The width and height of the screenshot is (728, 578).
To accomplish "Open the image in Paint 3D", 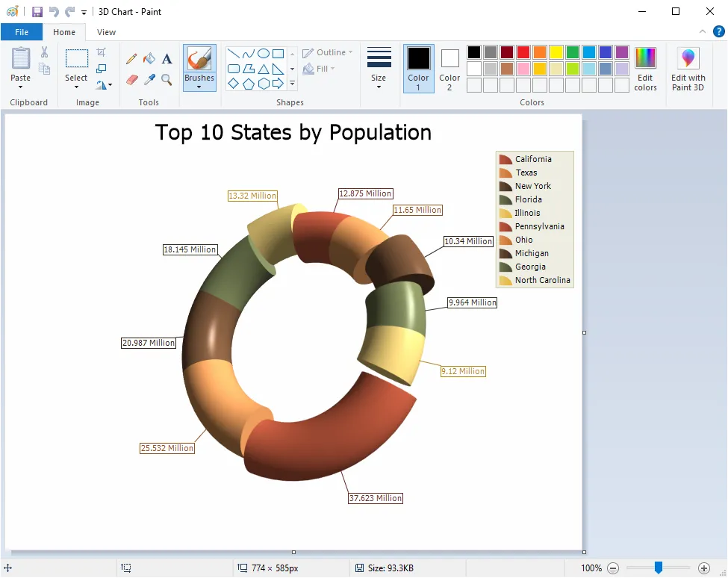I will coord(687,69).
